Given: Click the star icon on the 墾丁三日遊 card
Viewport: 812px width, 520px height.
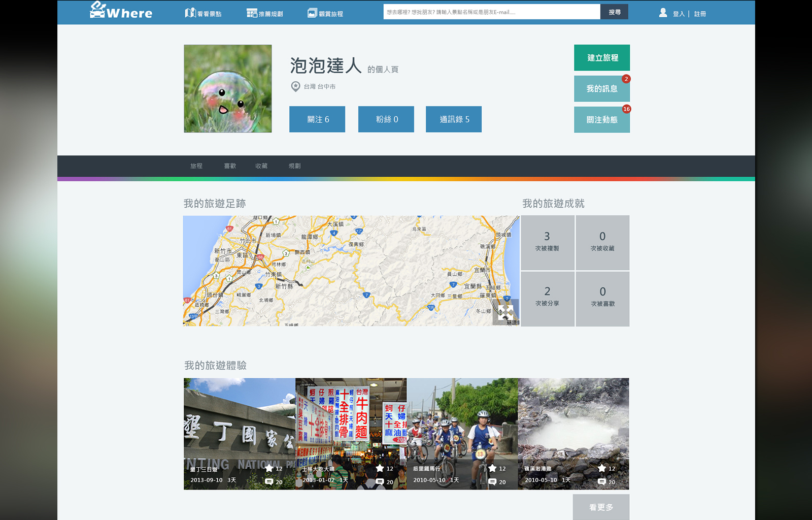Looking at the screenshot, I should coord(269,468).
